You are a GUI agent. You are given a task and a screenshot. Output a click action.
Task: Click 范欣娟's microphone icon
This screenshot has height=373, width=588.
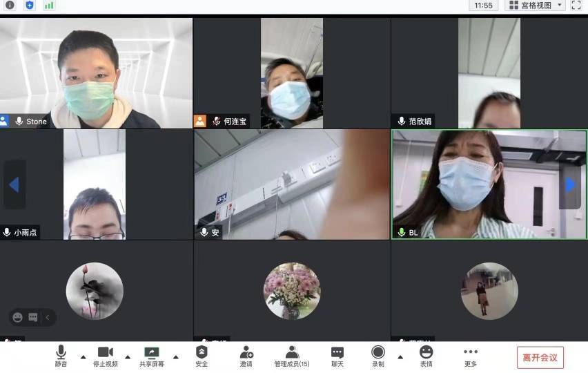tap(401, 121)
